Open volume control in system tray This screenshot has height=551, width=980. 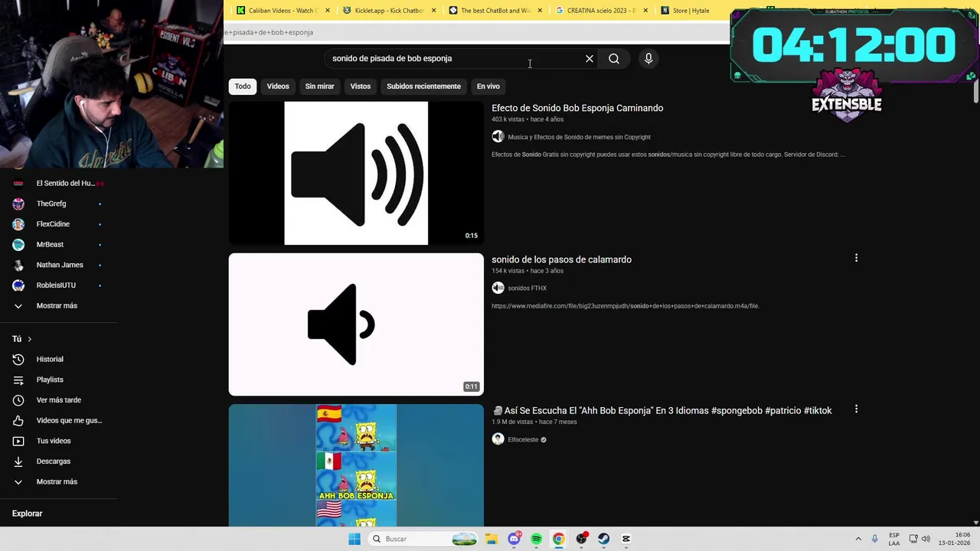pos(926,539)
